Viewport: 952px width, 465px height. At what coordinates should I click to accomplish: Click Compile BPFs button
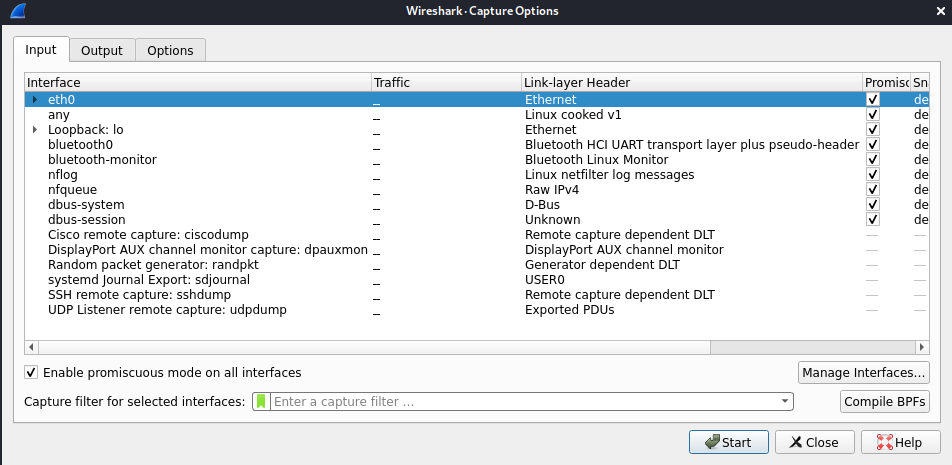(885, 401)
